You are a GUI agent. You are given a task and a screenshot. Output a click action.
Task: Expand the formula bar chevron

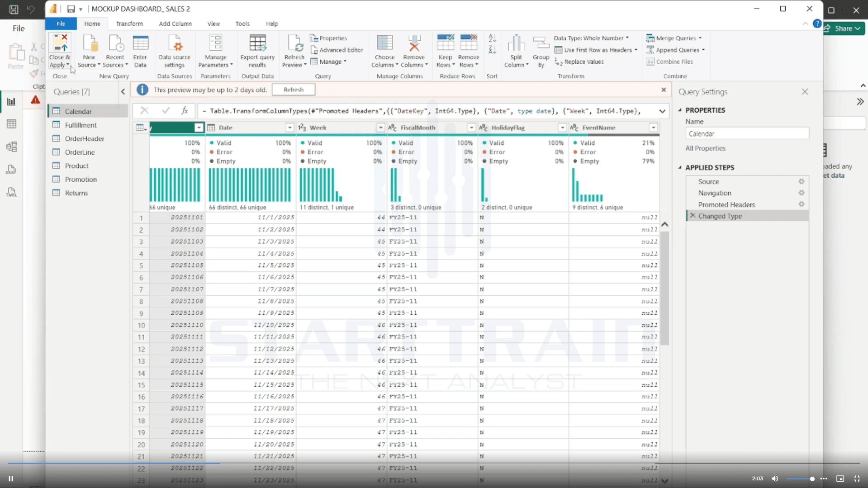(x=662, y=111)
